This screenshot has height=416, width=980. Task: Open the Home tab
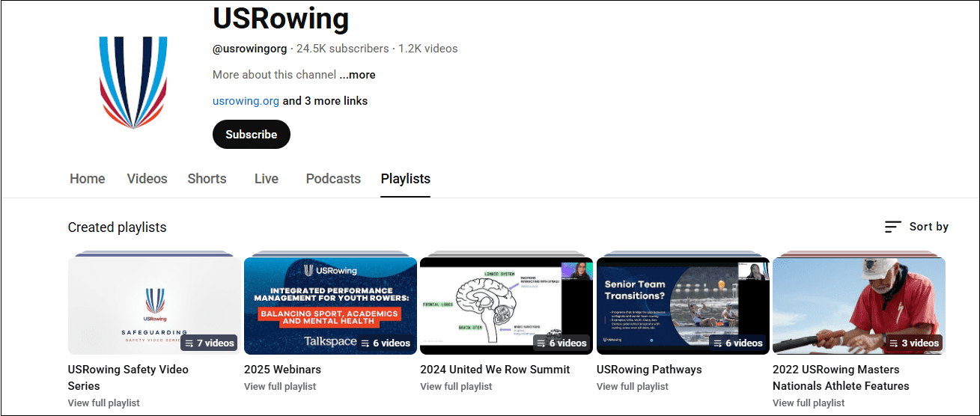point(88,179)
